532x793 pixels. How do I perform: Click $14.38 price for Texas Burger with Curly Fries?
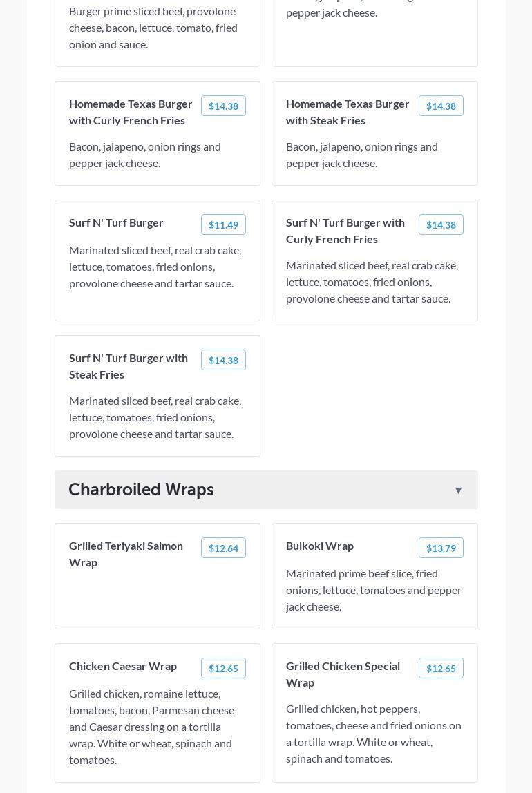click(223, 106)
